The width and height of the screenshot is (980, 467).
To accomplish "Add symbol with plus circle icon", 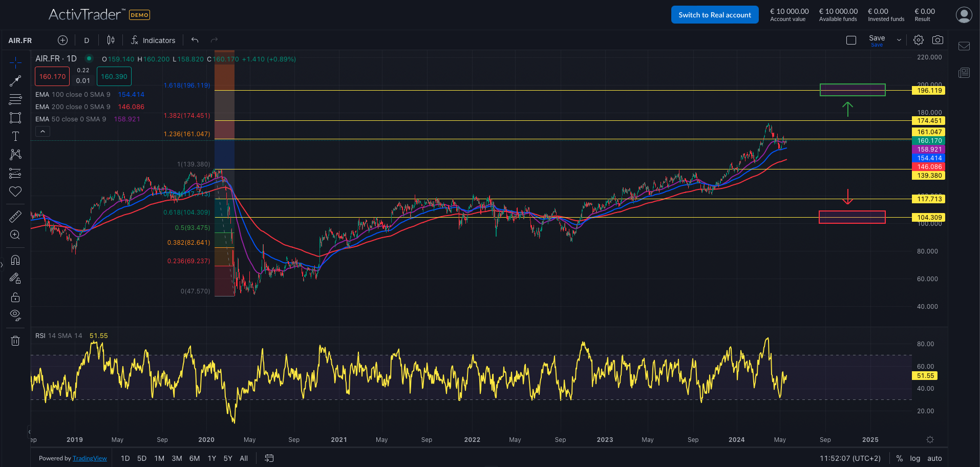I will point(62,40).
